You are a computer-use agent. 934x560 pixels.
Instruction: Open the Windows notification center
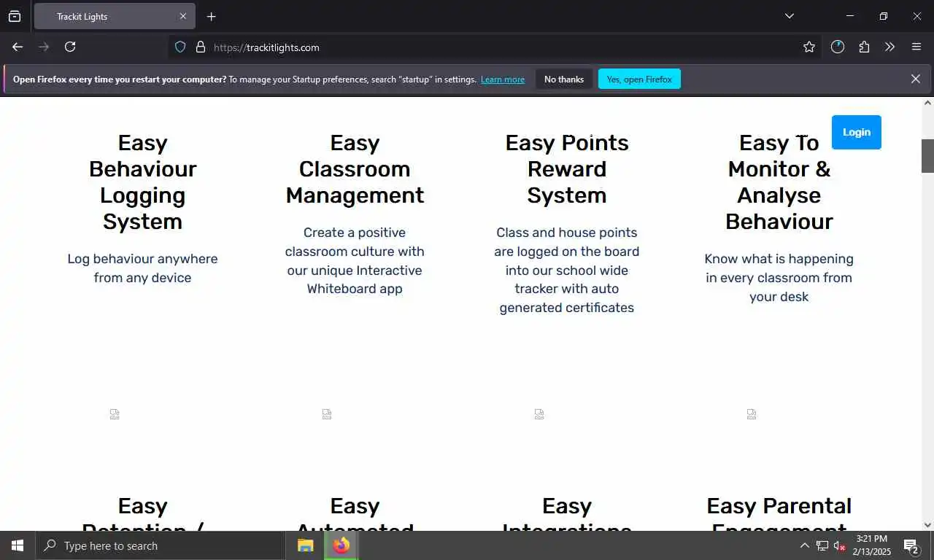point(911,545)
